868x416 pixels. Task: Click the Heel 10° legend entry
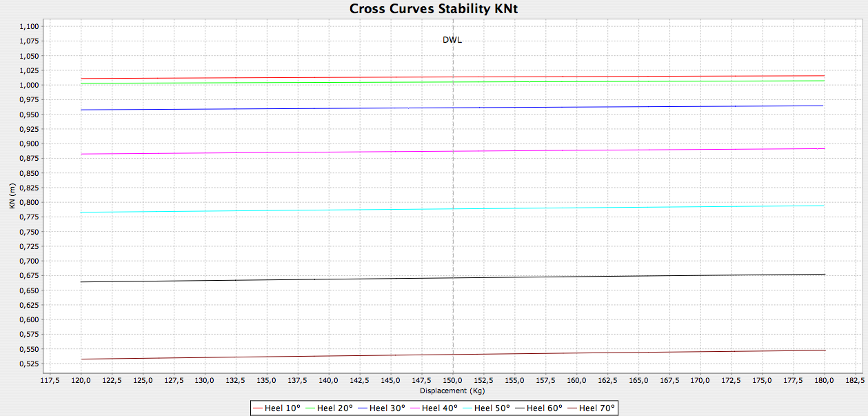click(x=277, y=408)
